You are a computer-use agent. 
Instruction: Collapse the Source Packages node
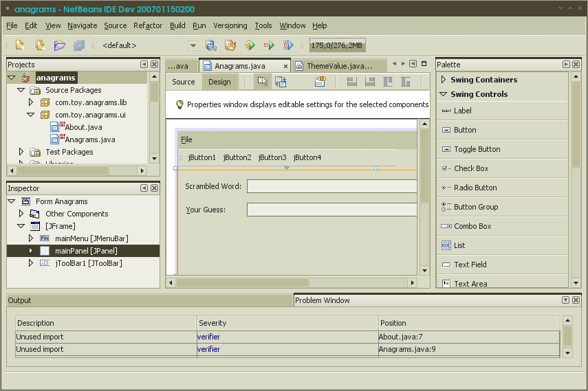[21, 90]
